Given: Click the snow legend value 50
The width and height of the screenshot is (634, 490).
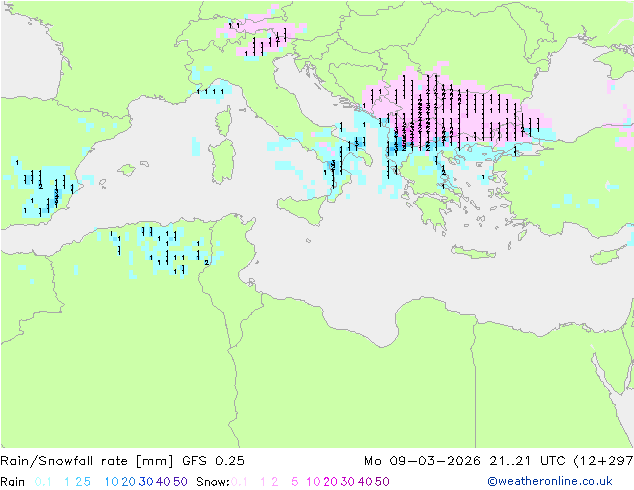Looking at the screenshot, I should tap(382, 482).
